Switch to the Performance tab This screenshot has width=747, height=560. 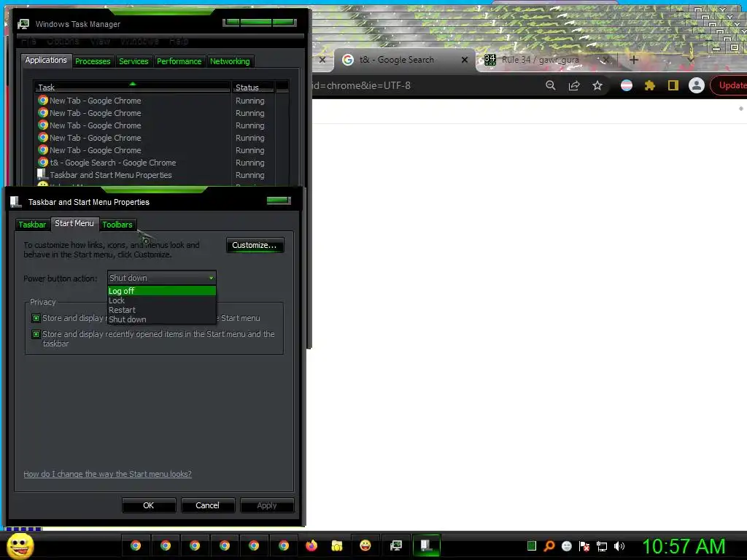[x=179, y=61]
